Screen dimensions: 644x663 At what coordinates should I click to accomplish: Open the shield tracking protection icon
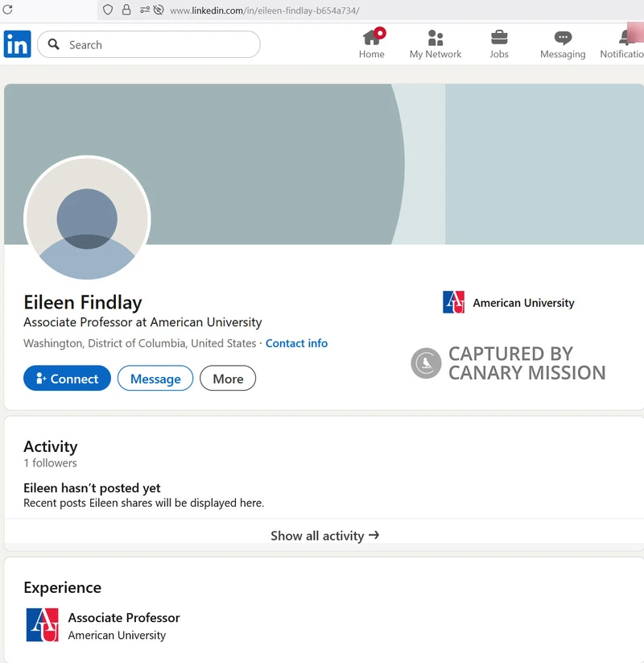pyautogui.click(x=108, y=10)
